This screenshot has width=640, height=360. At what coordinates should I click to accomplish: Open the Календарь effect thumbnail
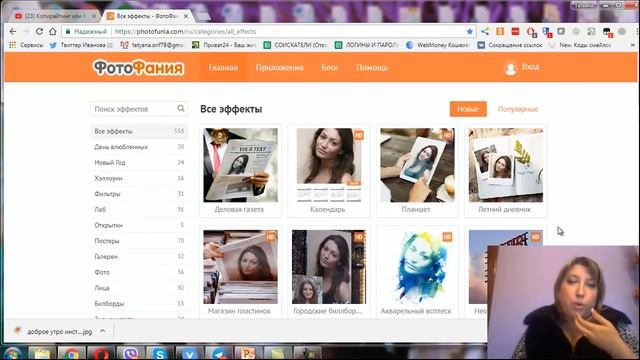tap(329, 165)
